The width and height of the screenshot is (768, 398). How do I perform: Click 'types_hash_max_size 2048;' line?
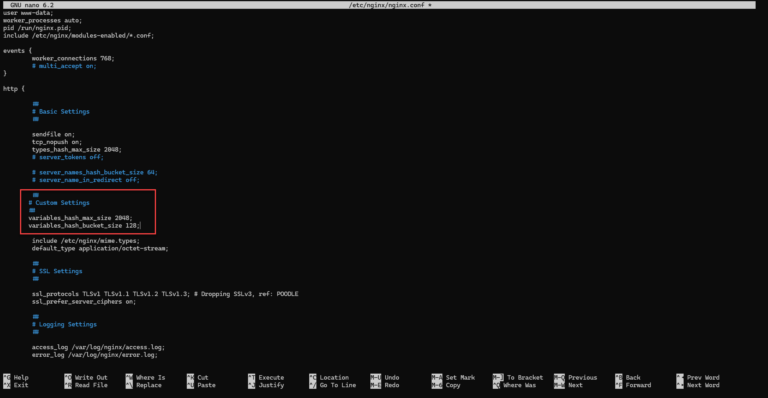tap(77, 150)
